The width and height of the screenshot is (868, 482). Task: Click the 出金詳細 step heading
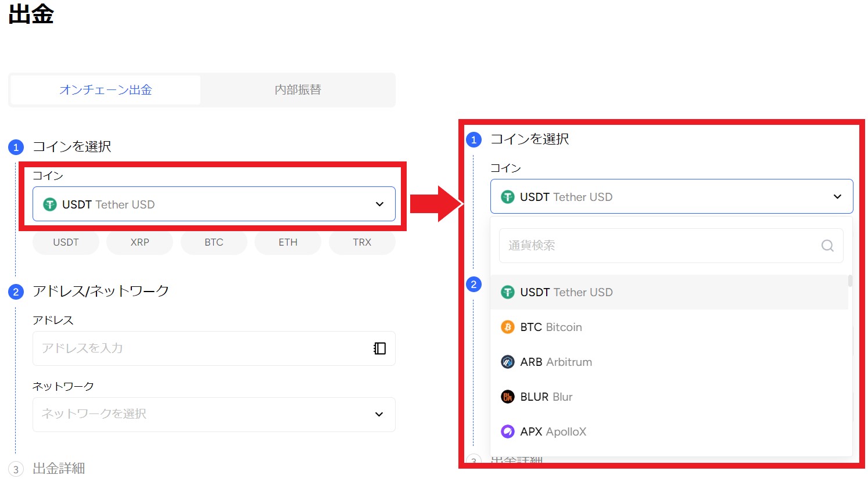(59, 468)
